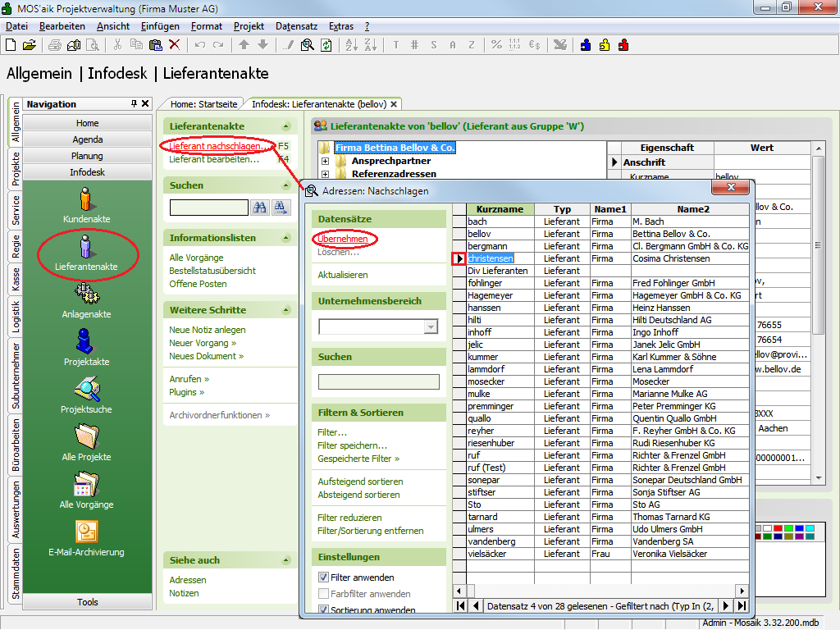Open the Unternehmensbereich dropdown
This screenshot has height=630, width=840.
point(431,327)
